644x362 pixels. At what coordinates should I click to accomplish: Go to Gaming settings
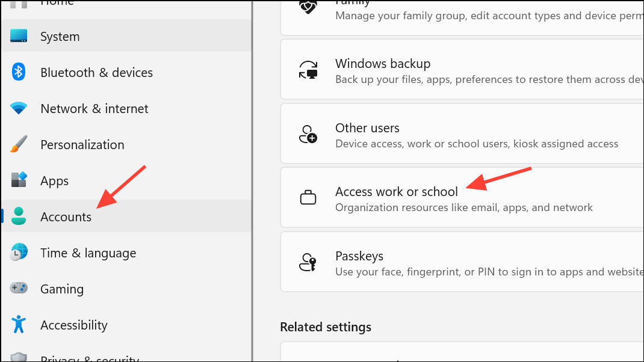pos(126,289)
